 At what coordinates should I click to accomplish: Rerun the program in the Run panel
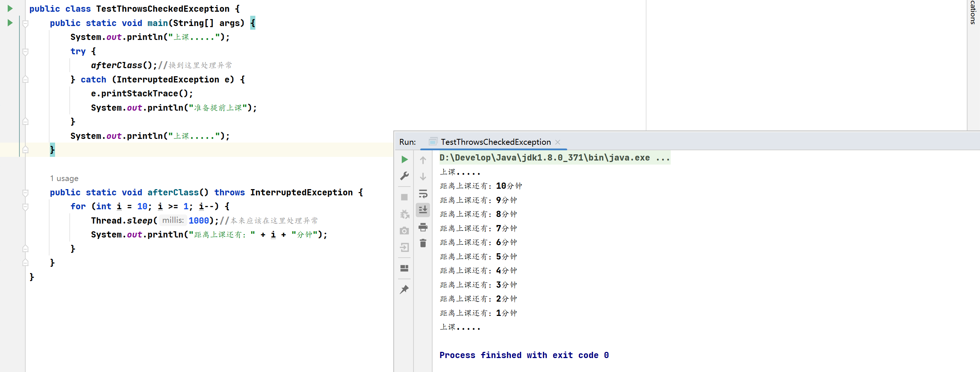(404, 159)
